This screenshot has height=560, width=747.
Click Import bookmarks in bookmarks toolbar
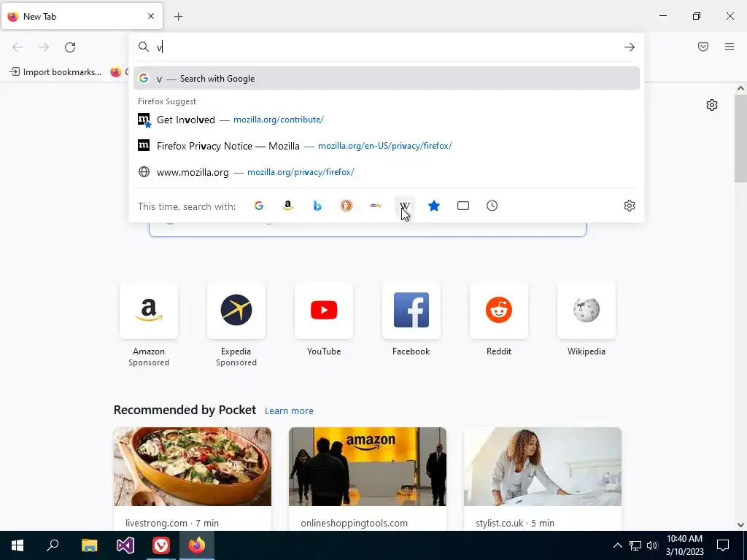coord(55,72)
